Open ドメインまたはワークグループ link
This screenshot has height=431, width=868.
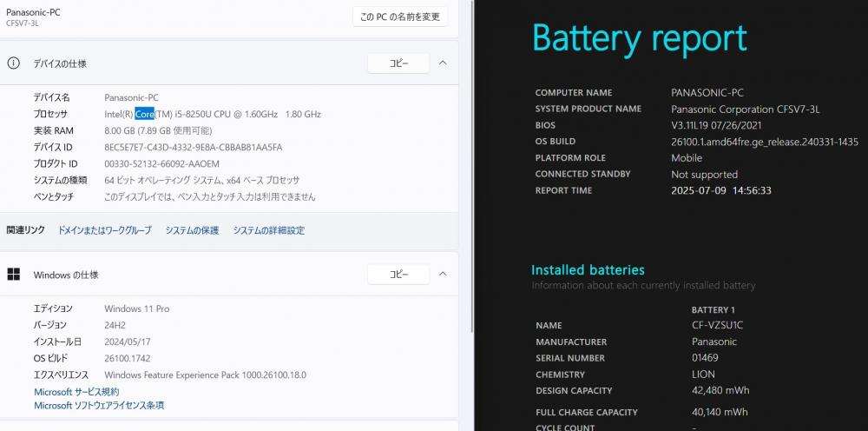coord(105,230)
